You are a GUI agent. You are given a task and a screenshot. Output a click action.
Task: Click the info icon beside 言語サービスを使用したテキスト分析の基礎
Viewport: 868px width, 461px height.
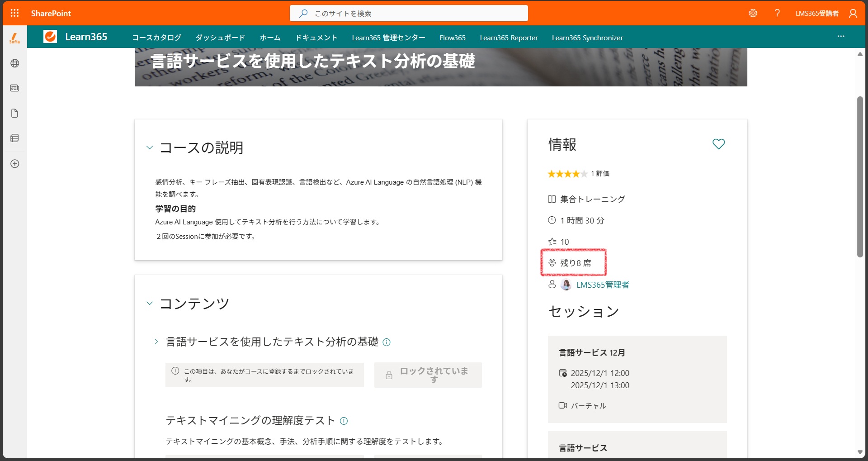pyautogui.click(x=387, y=342)
